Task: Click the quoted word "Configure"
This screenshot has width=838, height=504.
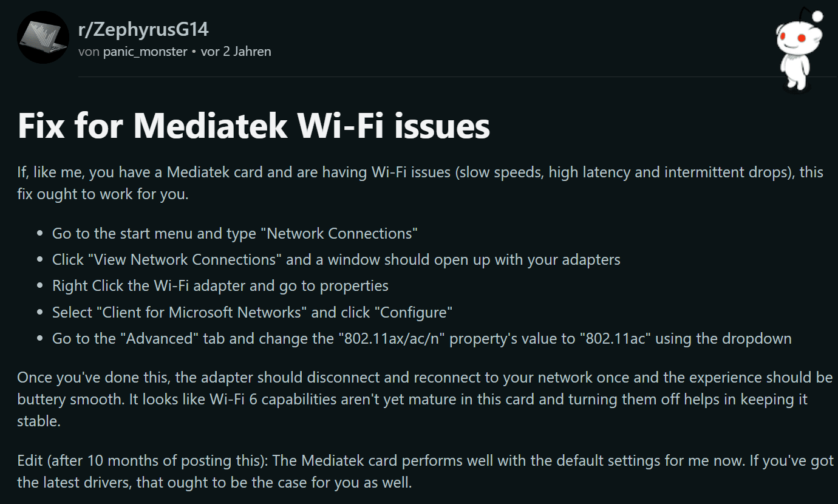Action: coord(414,313)
